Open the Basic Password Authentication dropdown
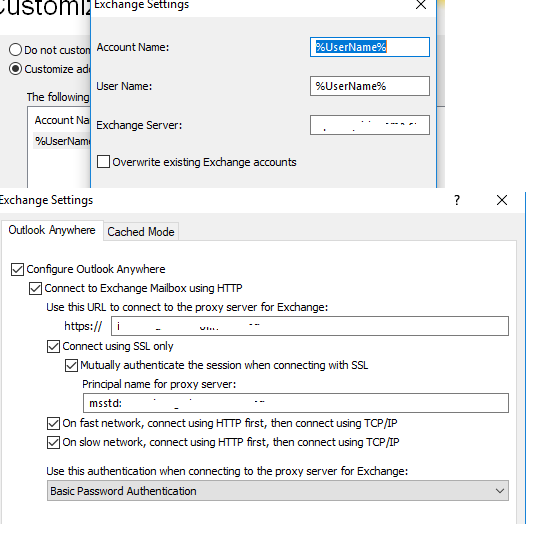This screenshot has height=535, width=537. pos(277,491)
